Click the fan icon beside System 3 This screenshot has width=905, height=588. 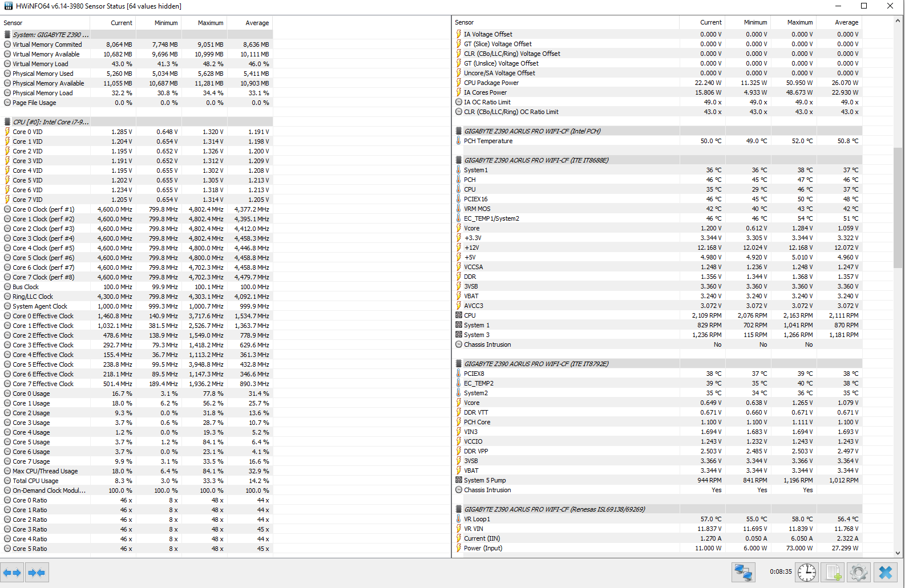(459, 335)
